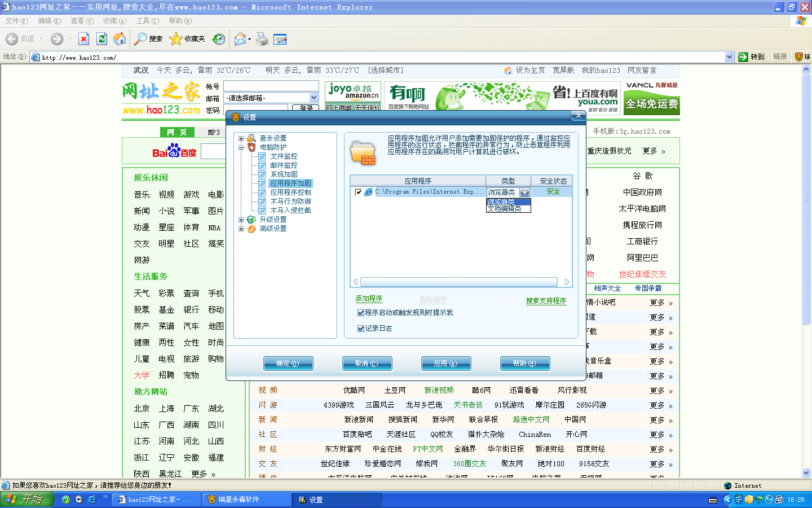Image resolution: width=812 pixels, height=508 pixels.
Task: Click the 添加程序 link
Action: tap(369, 299)
